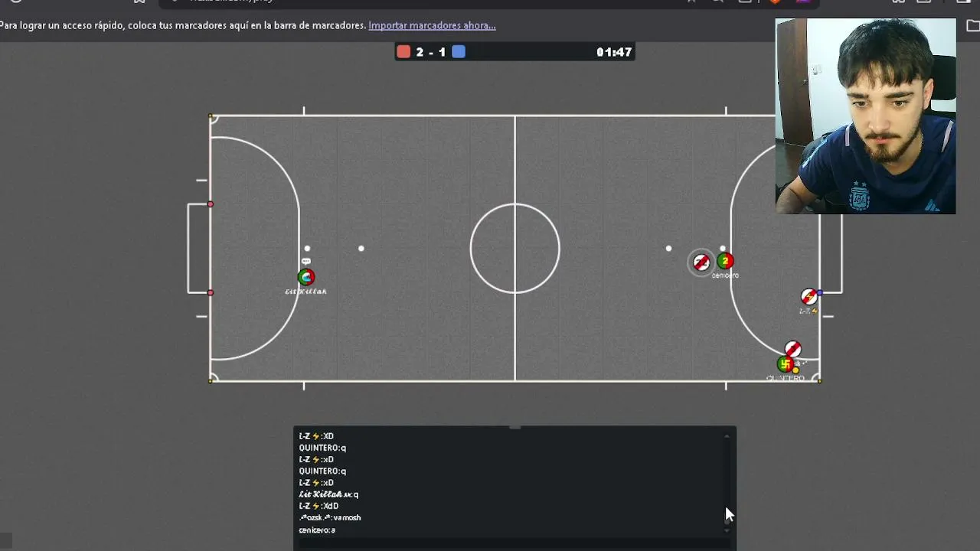Click the chat scrollbar up arrow
The width and height of the screenshot is (980, 551).
click(x=727, y=436)
